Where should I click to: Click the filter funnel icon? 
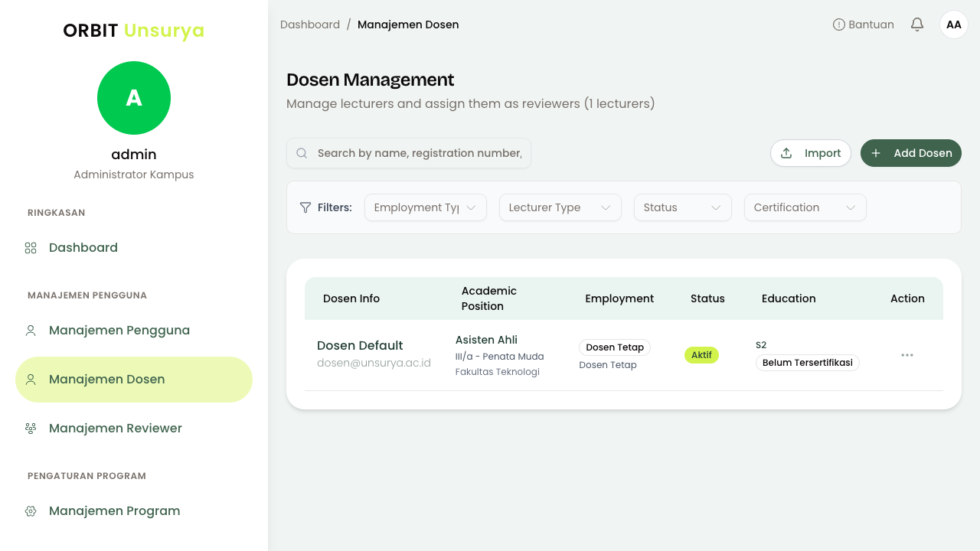tap(305, 207)
